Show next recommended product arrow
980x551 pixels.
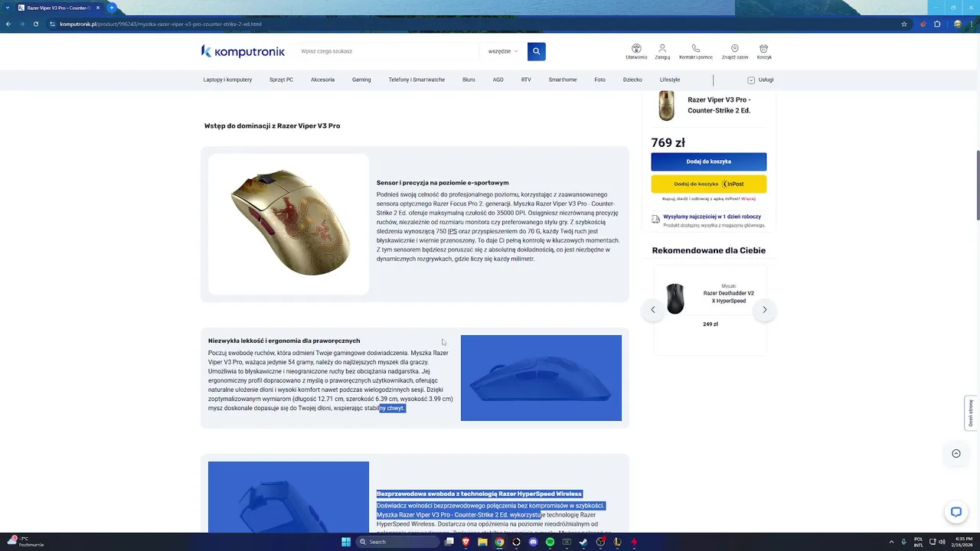coord(764,310)
